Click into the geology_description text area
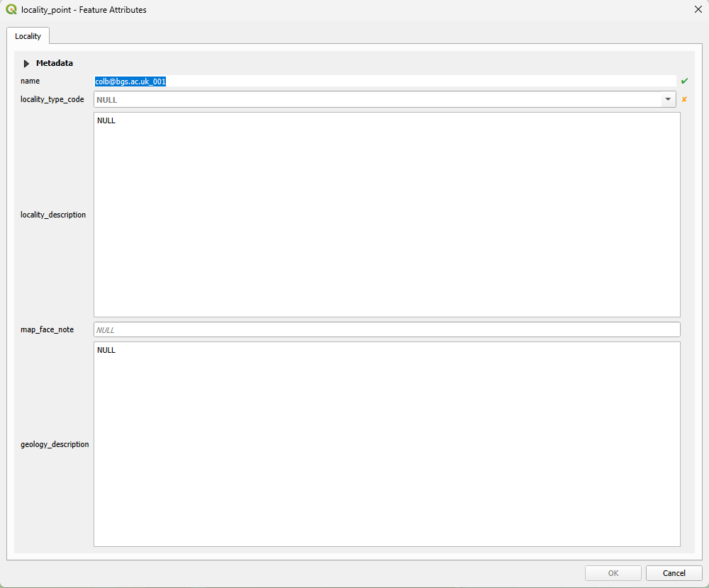 [x=387, y=444]
